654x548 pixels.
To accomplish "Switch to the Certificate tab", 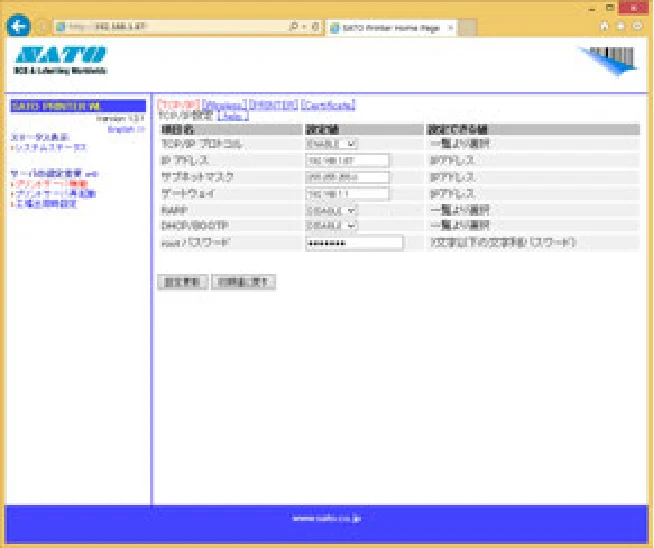I will point(328,105).
